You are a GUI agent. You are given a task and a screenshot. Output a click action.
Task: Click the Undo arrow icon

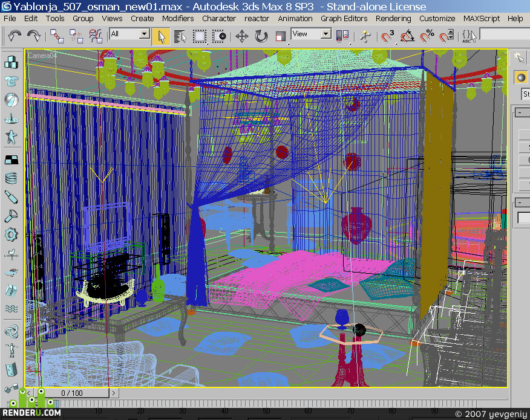tap(14, 36)
